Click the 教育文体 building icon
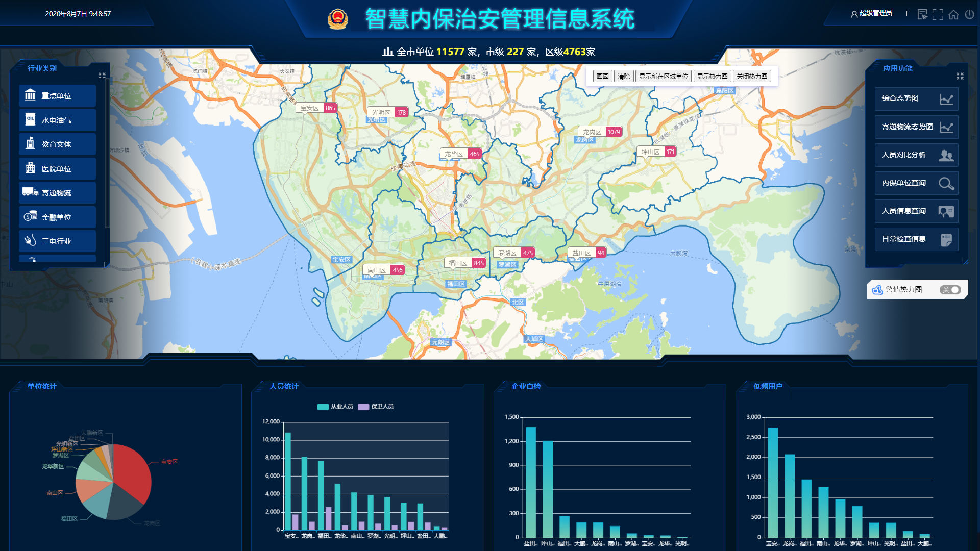The width and height of the screenshot is (980, 551). [x=30, y=143]
